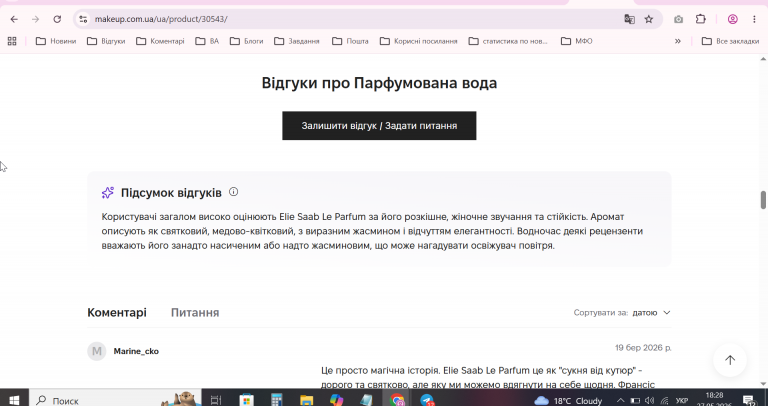Click the network Wi-Fi tray icon
This screenshot has width=768, height=406.
(665, 400)
